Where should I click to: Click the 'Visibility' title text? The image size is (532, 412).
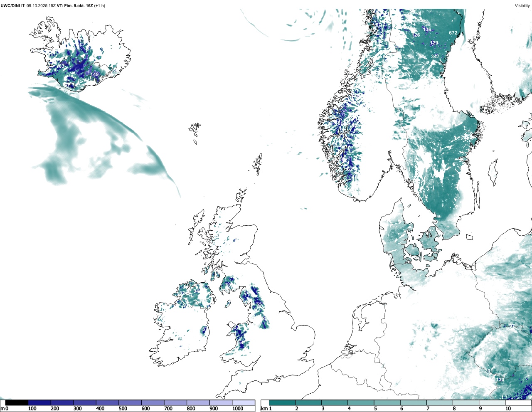point(522,6)
